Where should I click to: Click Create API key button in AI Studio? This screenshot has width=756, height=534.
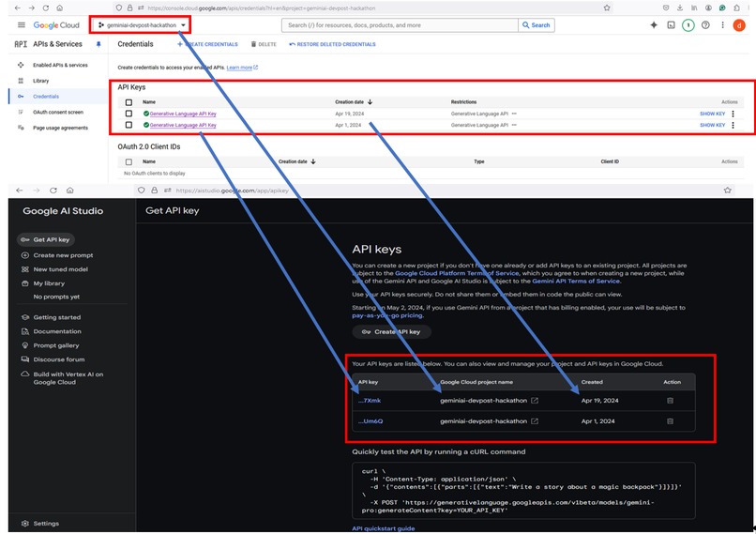pos(391,331)
